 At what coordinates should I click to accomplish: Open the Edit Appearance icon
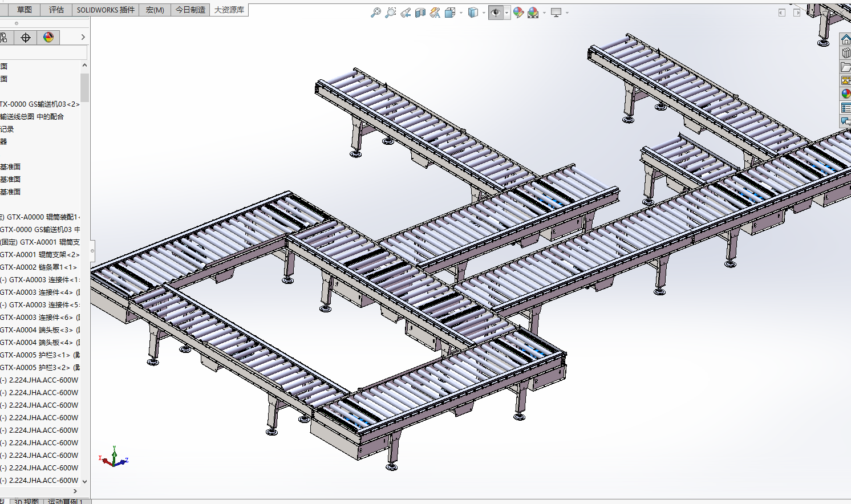(518, 13)
